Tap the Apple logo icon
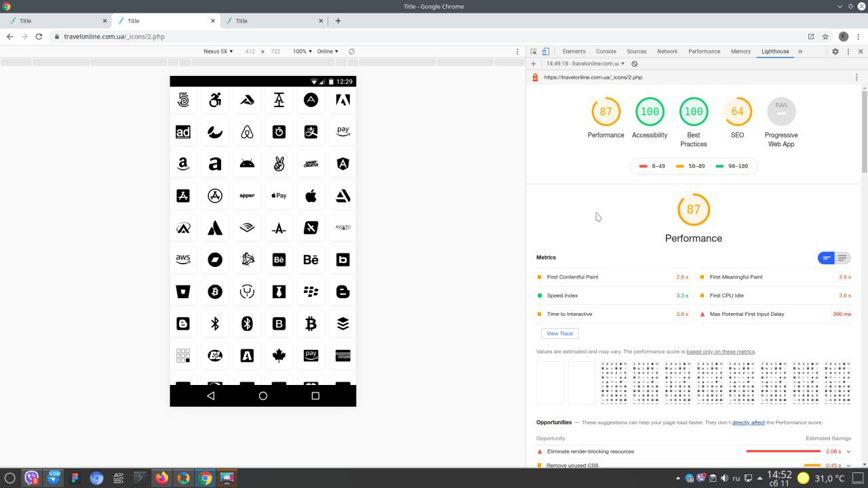Viewport: 868px width, 488px height. point(311,196)
